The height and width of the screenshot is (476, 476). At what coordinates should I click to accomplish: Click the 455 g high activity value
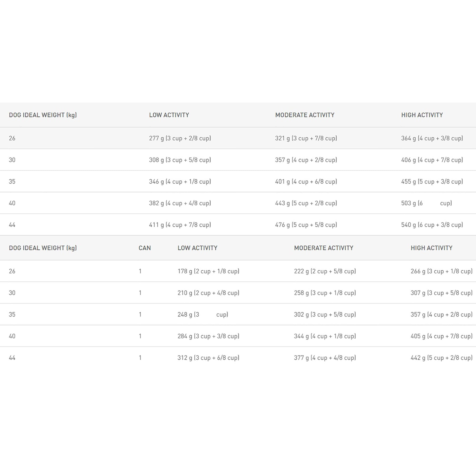432,182
